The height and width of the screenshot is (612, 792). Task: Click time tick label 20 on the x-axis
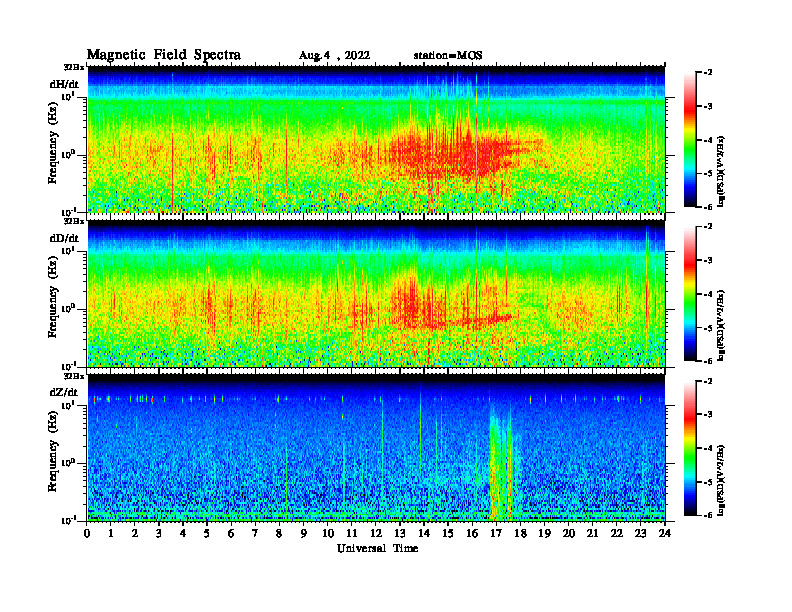point(569,534)
